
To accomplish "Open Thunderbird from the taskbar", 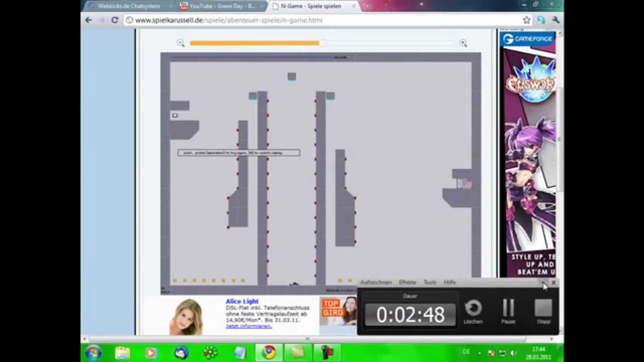I will point(181,352).
